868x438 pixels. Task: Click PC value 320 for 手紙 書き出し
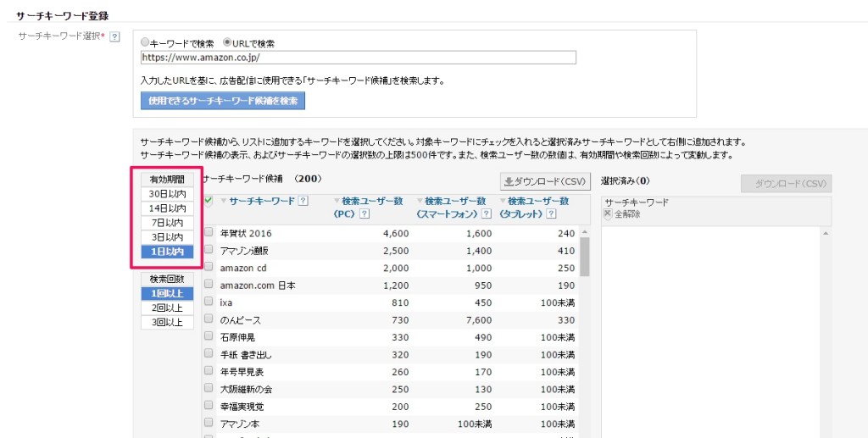coord(400,355)
